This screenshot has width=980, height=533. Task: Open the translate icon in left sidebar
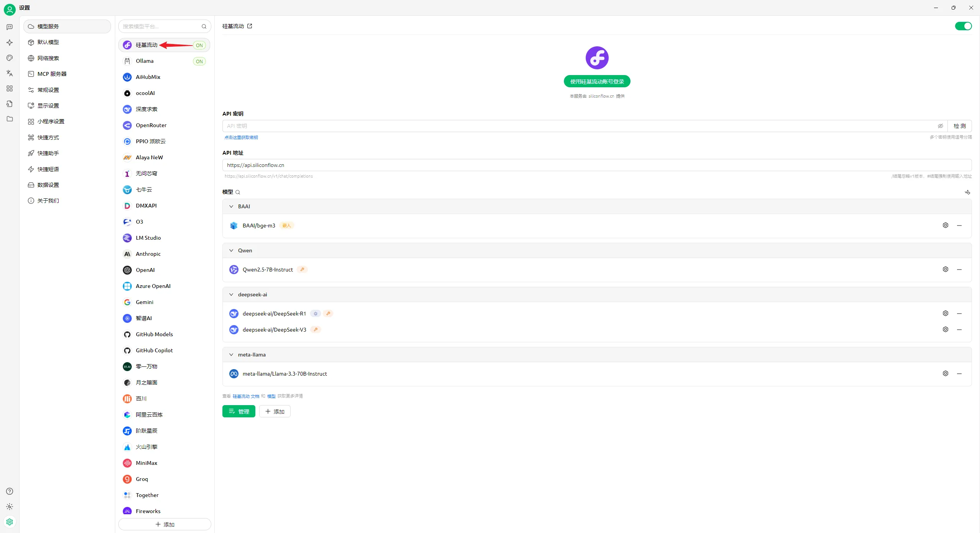tap(10, 73)
